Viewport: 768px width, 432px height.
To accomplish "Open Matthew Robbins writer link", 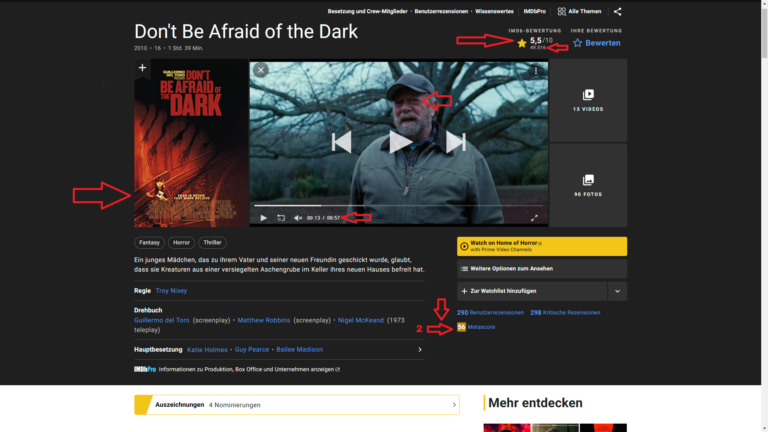I will coord(264,320).
